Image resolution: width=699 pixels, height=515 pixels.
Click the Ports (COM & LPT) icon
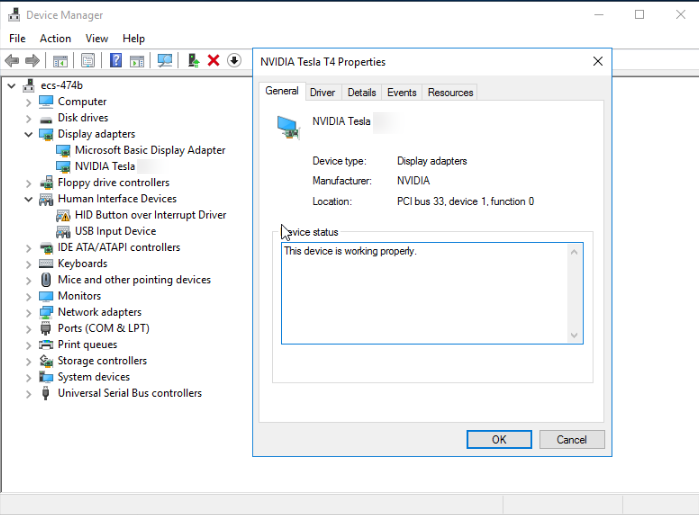(46, 329)
